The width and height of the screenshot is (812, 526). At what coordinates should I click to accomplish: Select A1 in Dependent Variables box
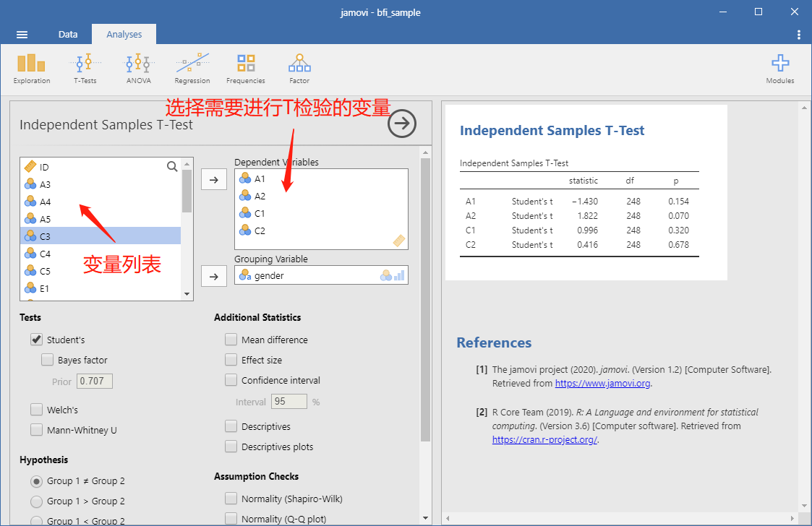click(x=321, y=178)
